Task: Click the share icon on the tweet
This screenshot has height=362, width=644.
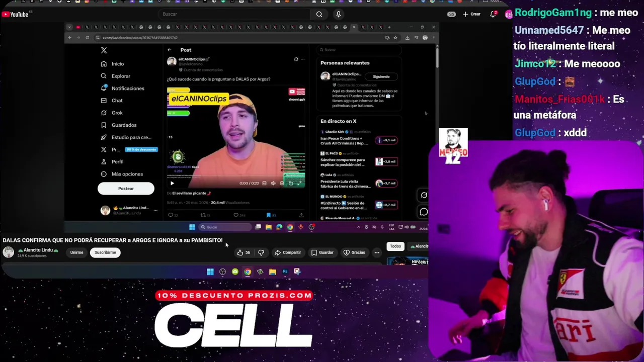Action: 301,215
